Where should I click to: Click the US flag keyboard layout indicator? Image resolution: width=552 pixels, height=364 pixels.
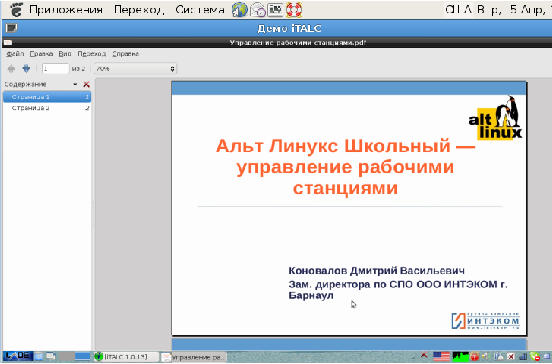(441, 357)
